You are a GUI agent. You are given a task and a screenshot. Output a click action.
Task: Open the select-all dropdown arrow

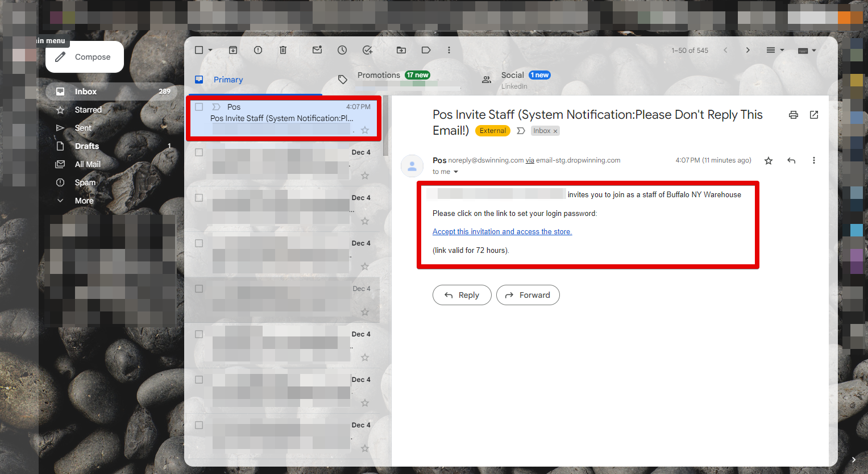(x=210, y=50)
